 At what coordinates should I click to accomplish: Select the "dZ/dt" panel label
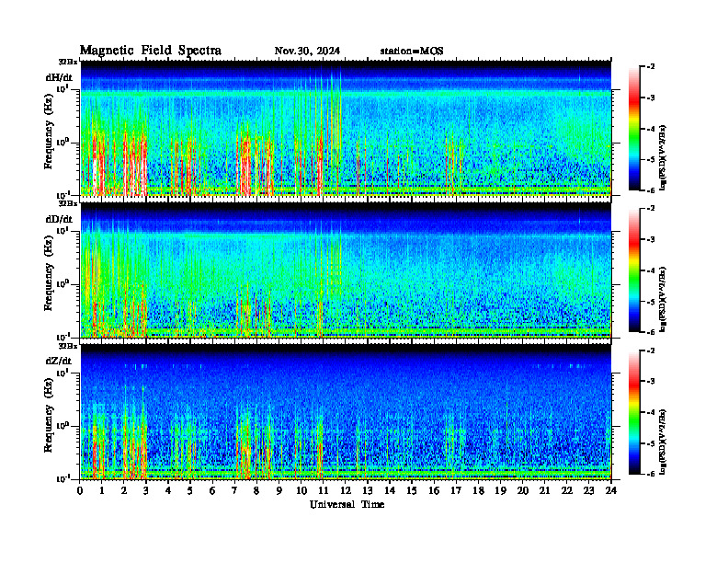point(59,361)
